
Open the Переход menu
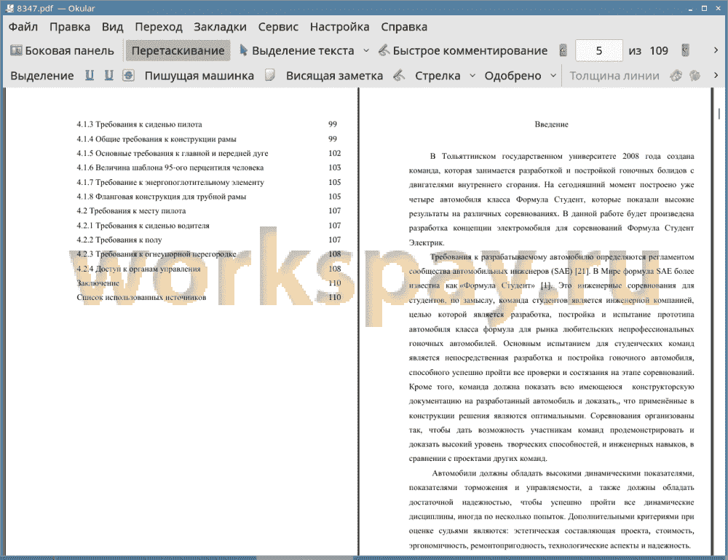coord(158,27)
